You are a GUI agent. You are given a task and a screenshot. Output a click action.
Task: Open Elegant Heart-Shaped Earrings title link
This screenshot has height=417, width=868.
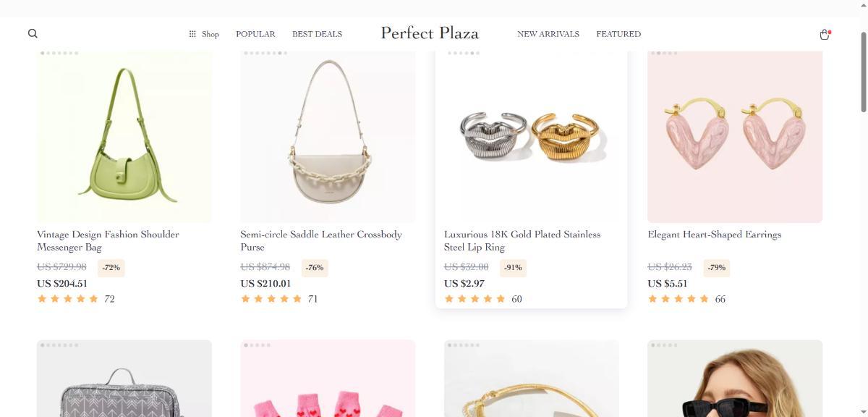pyautogui.click(x=714, y=235)
